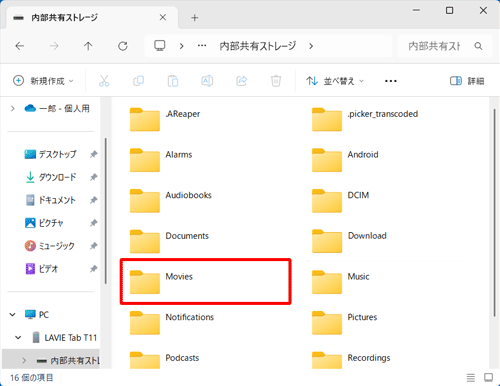This screenshot has width=500, height=386.
Task: Click chevron after PC icon in address bar
Action: (x=182, y=46)
